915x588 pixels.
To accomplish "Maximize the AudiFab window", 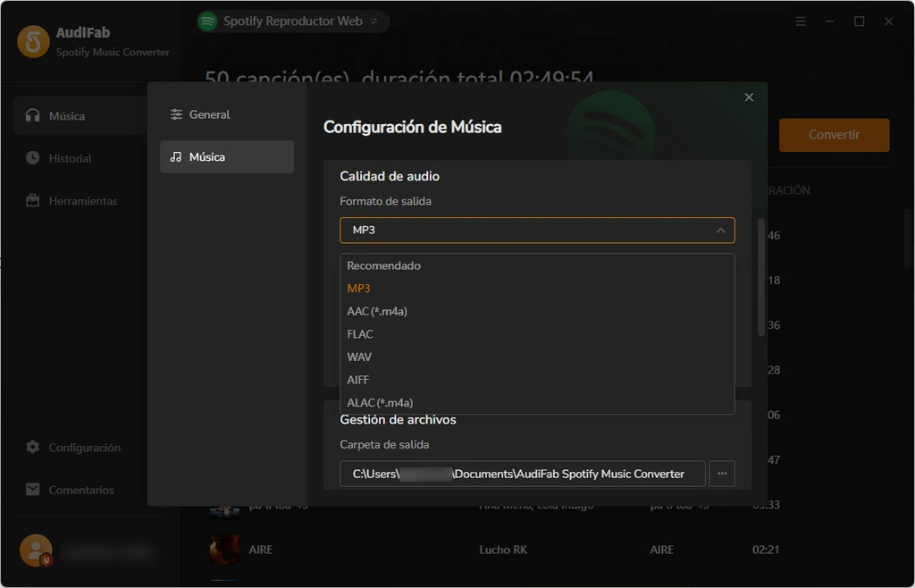I will 859,21.
